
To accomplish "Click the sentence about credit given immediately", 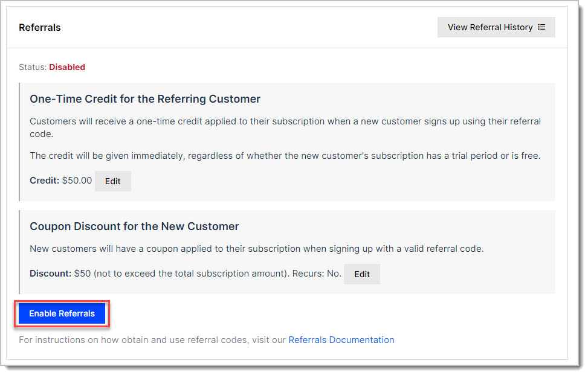I will 285,156.
